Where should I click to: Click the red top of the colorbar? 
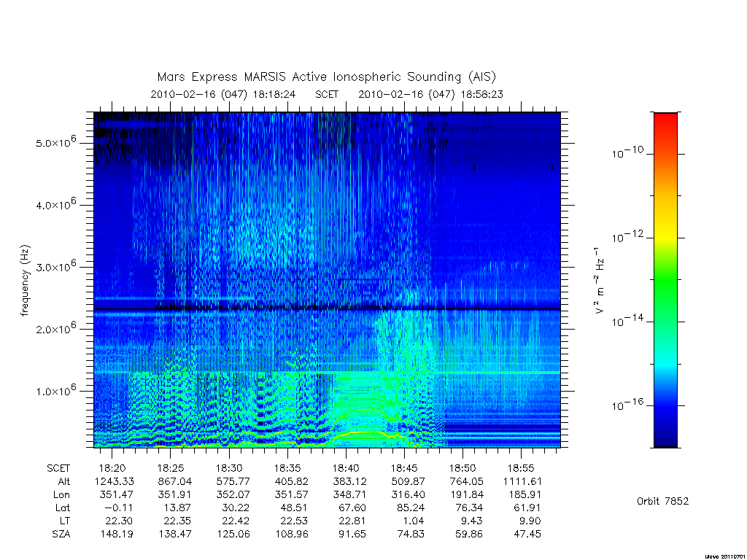point(665,120)
